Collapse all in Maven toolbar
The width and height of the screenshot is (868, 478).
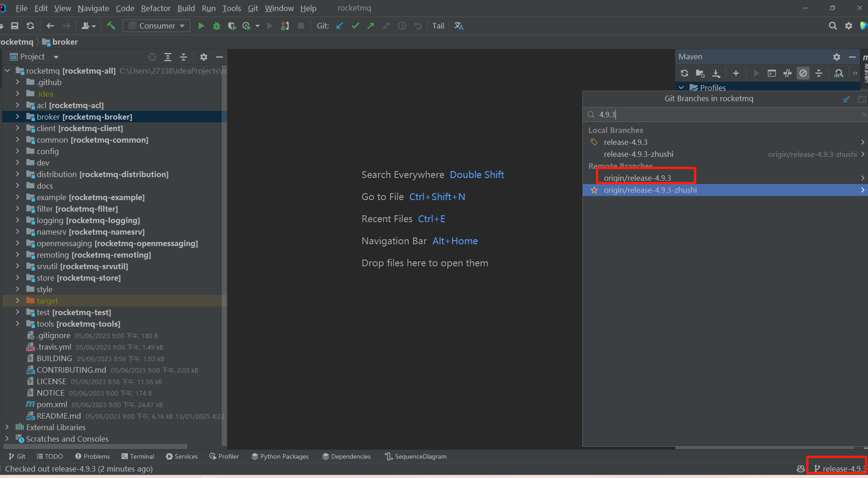click(819, 73)
